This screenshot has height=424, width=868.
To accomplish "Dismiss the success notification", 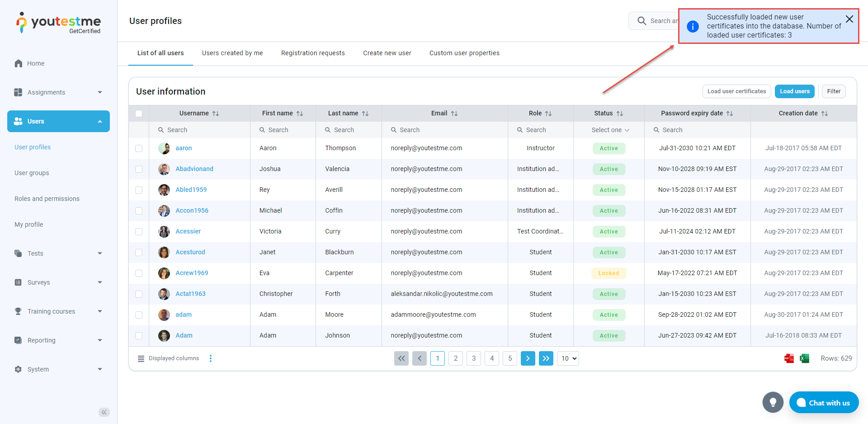I will [849, 19].
